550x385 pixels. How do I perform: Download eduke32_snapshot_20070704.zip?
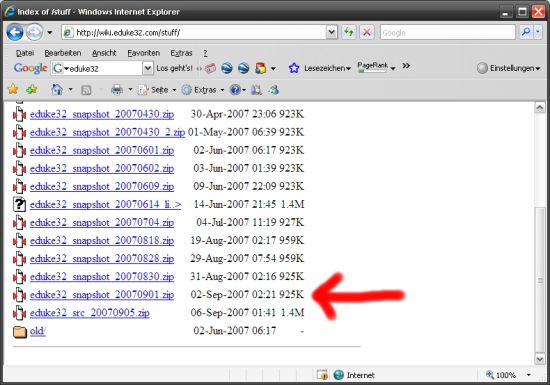[102, 223]
